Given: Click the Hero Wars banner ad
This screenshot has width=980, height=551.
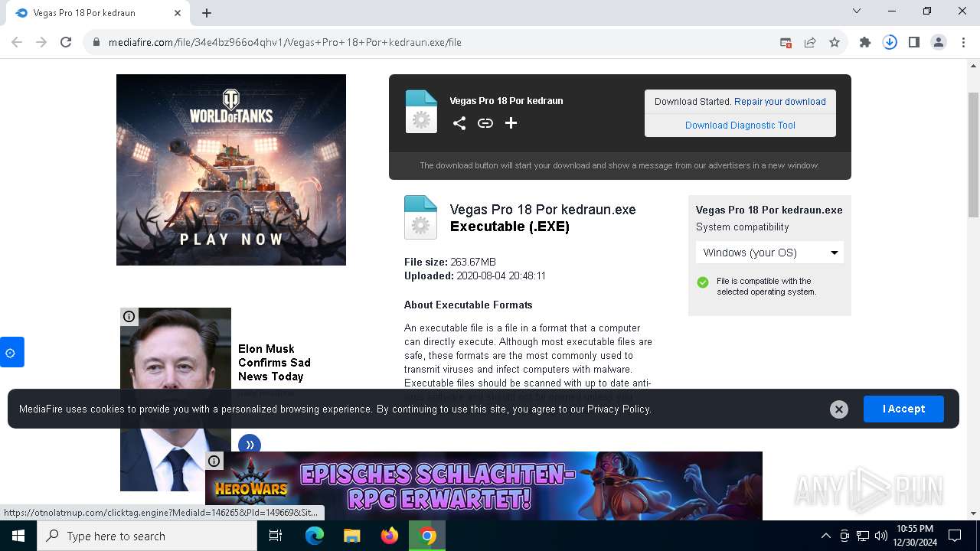Looking at the screenshot, I should point(484,486).
